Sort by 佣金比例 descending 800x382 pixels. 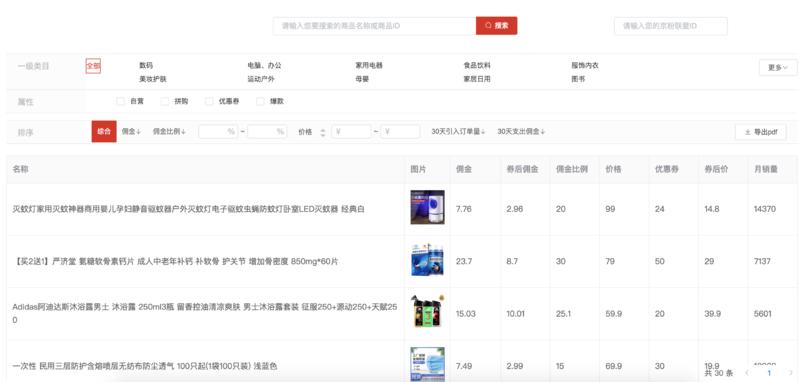(169, 132)
